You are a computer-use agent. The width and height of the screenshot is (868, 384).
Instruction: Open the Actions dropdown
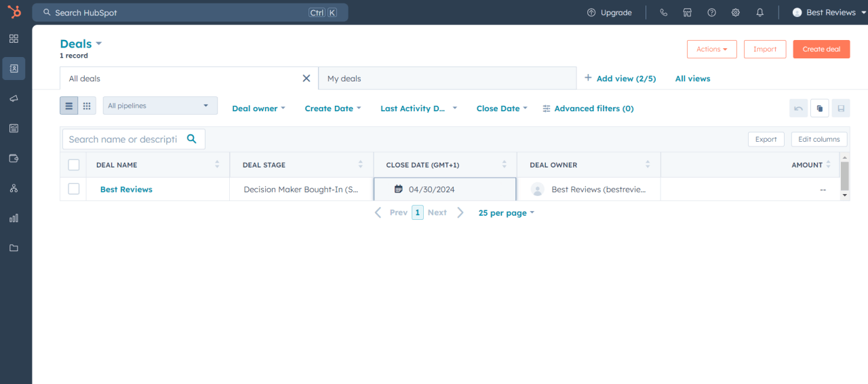(x=712, y=49)
